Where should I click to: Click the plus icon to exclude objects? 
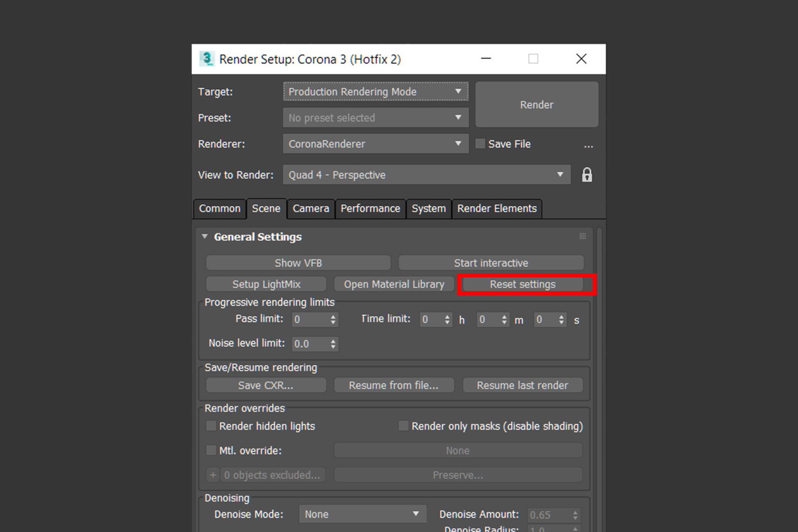212,474
